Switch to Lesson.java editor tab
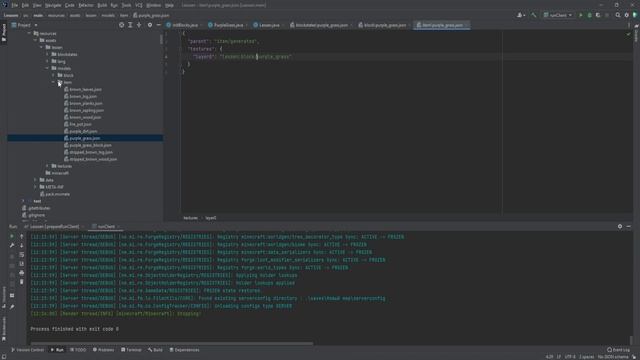Viewport: 640px width, 360px height. pyautogui.click(x=267, y=25)
